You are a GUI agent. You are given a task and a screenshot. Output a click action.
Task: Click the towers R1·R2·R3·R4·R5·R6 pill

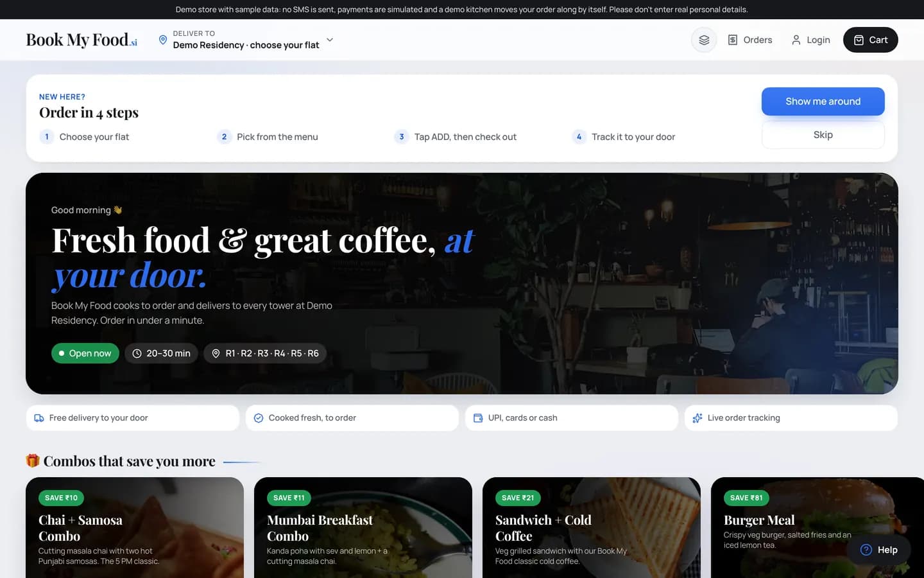tap(265, 353)
